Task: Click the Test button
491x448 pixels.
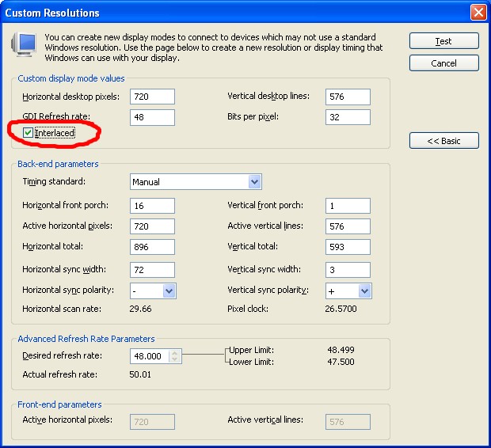Action: [443, 41]
